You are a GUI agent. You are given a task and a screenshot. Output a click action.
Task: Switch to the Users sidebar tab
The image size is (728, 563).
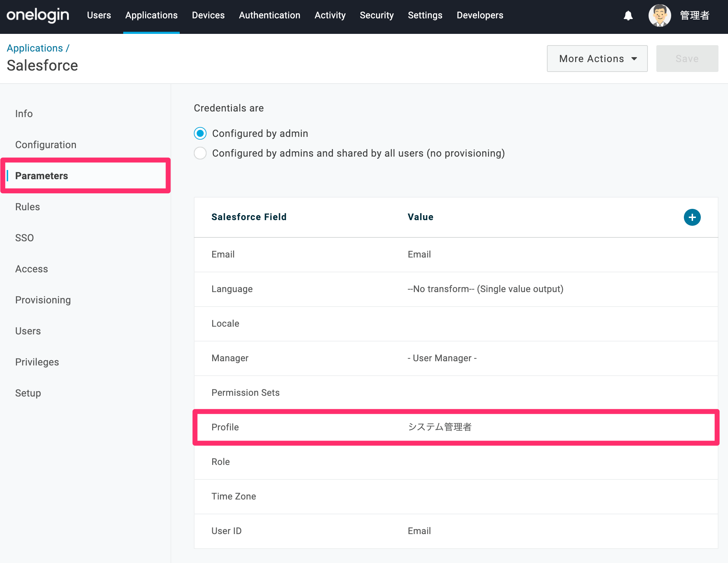(28, 331)
